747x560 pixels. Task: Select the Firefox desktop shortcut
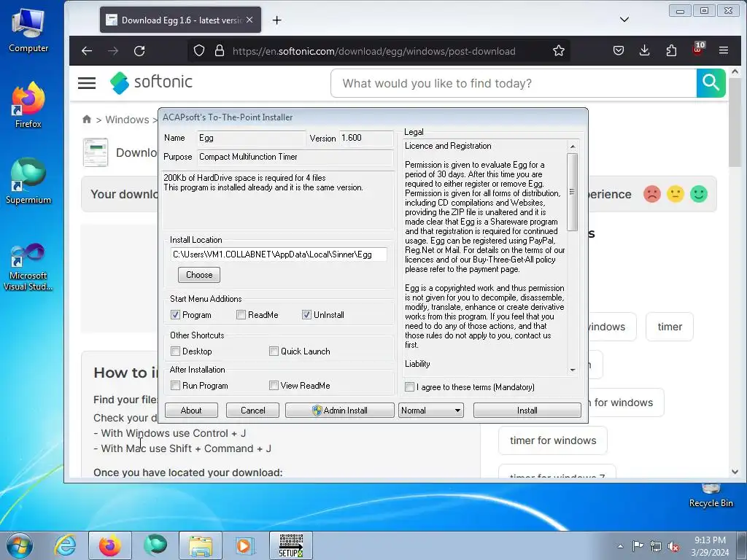coord(28,105)
